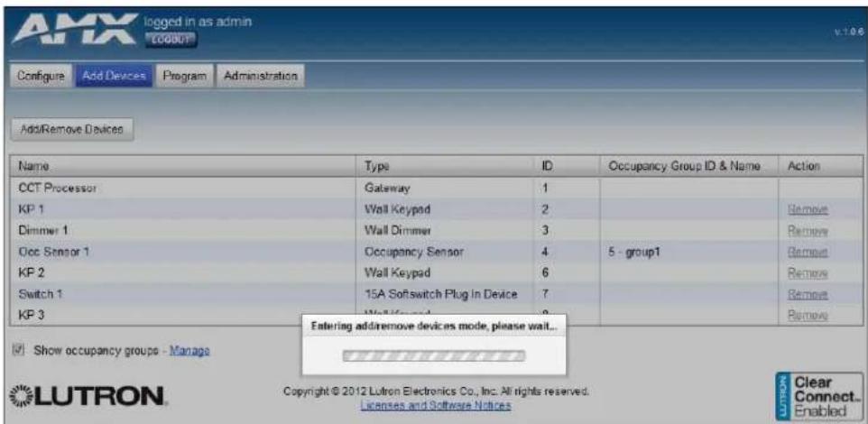This screenshot has width=868, height=424.
Task: Click the progress bar in wait dialog
Action: (434, 355)
